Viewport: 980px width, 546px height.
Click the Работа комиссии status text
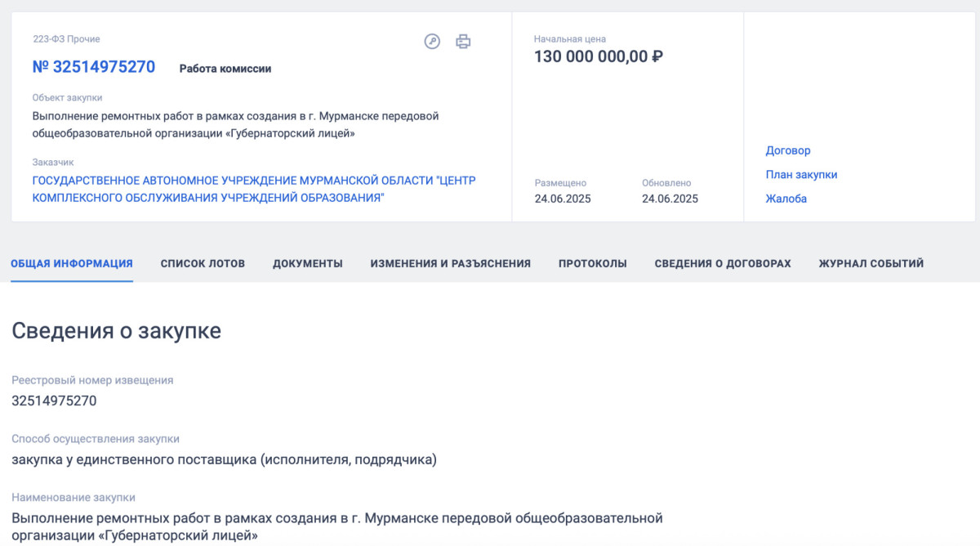225,69
